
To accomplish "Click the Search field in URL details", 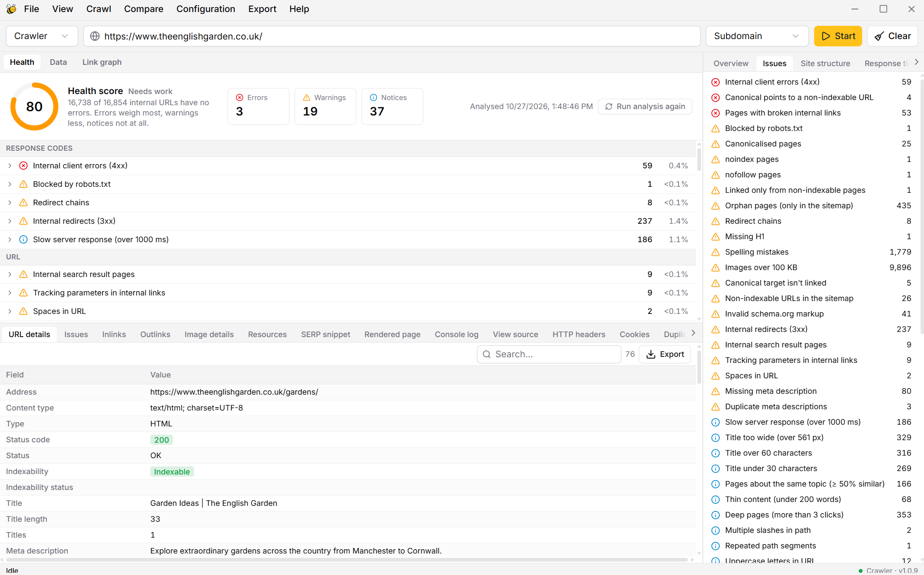I will point(549,354).
